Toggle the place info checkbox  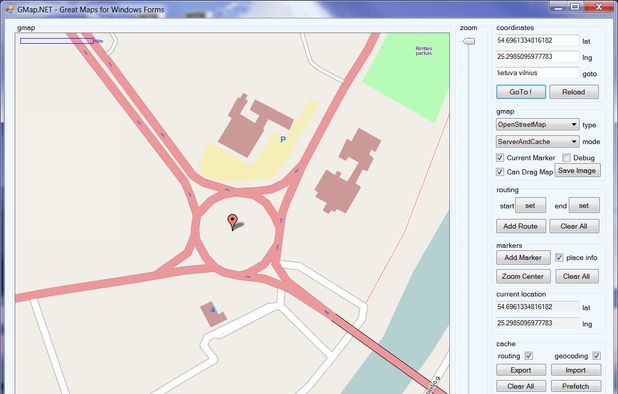559,257
